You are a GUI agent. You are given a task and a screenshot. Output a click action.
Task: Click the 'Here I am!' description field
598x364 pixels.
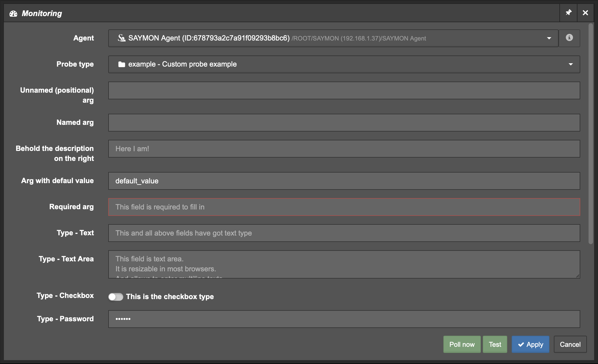coord(344,149)
